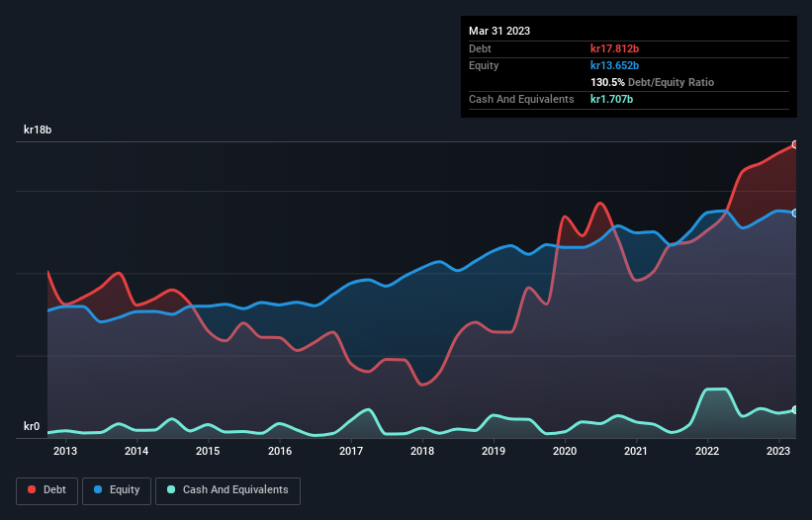Image resolution: width=812 pixels, height=520 pixels.
Task: Select the blue Equity endpoint marker
Action: tap(795, 214)
